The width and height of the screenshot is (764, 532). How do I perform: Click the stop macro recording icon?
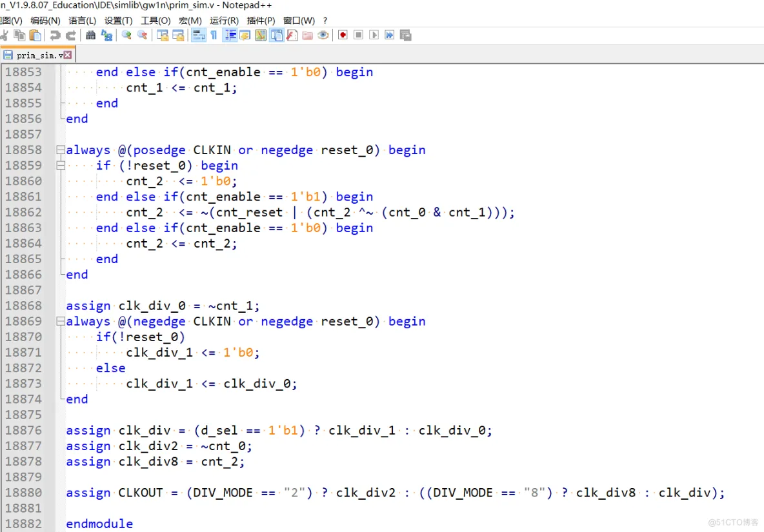pyautogui.click(x=359, y=35)
